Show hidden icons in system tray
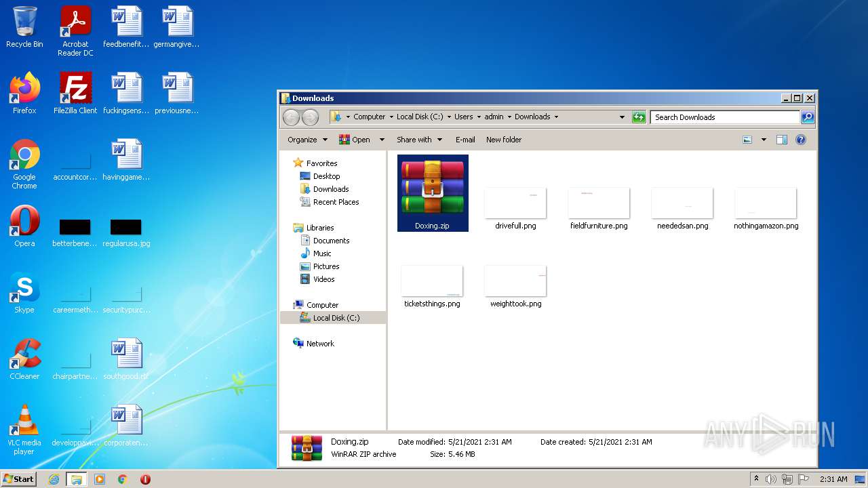This screenshot has height=488, width=868. (x=756, y=479)
